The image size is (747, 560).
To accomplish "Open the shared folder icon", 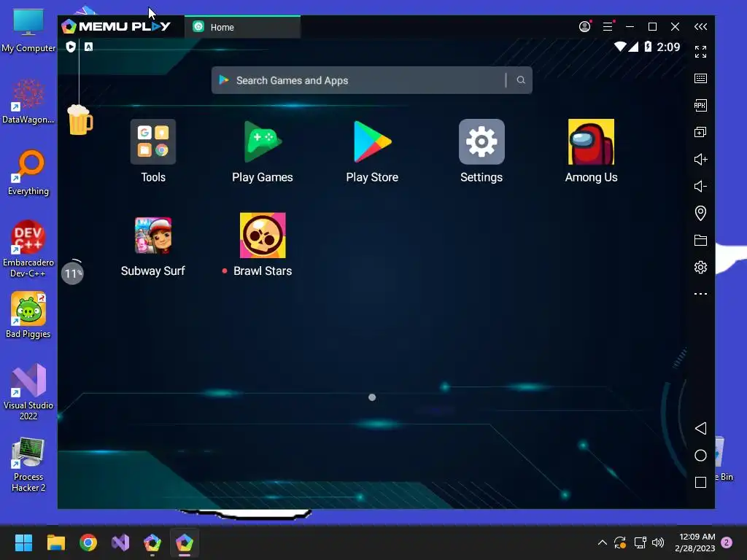I will [700, 240].
